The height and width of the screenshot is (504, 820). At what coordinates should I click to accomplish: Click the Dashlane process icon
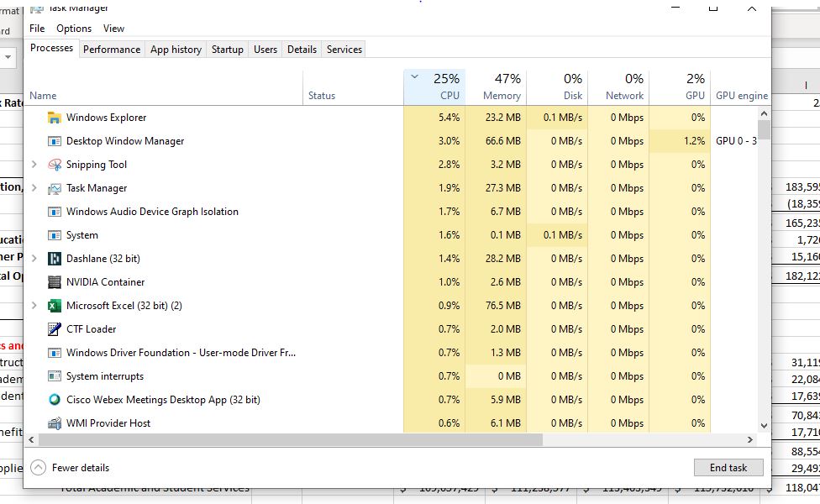coord(55,259)
